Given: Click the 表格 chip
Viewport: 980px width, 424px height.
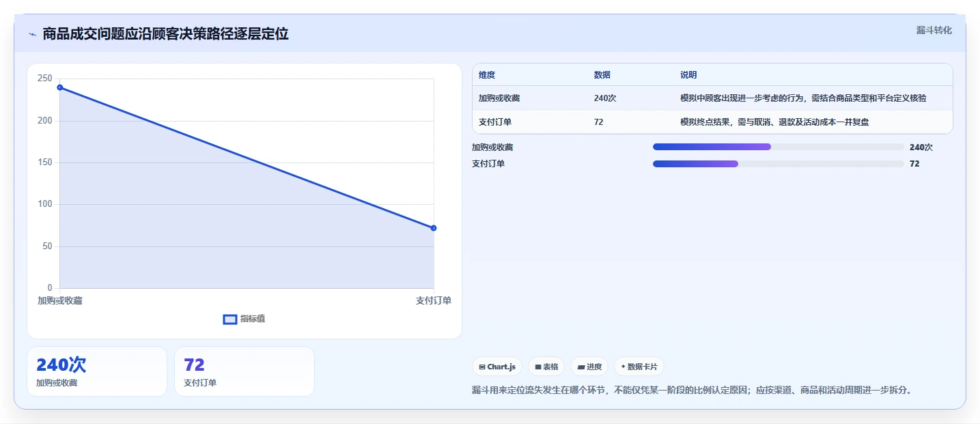Looking at the screenshot, I should pyautogui.click(x=546, y=367).
